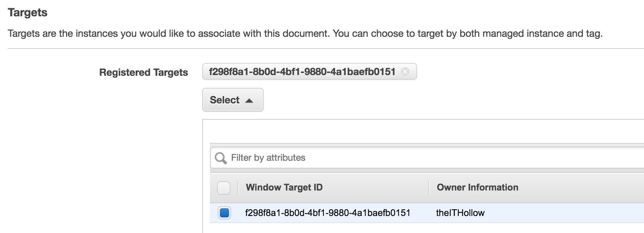Screen dimensions: 644x233
Task: Click divider between the header checkbox and Window Target ID
Action: point(238,187)
